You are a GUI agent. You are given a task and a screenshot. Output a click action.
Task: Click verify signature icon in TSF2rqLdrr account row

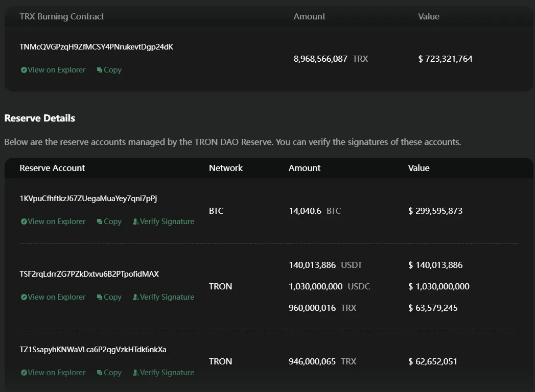[135, 297]
